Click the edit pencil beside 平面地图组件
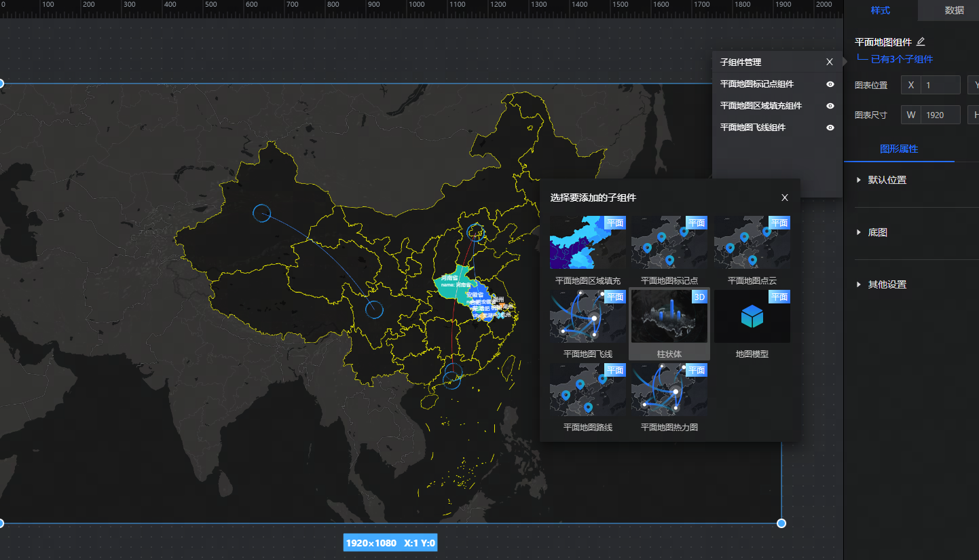This screenshot has width=979, height=560. click(x=921, y=42)
